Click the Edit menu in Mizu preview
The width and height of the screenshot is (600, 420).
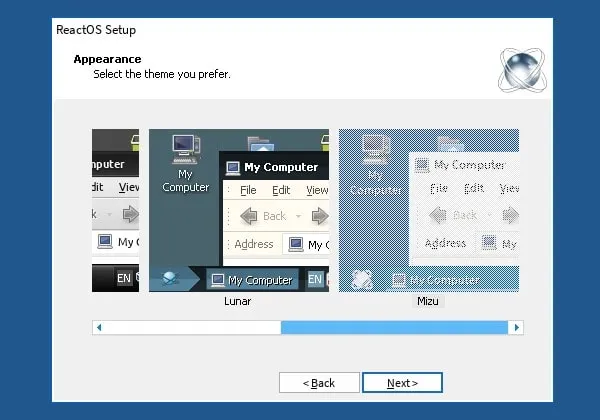point(473,188)
